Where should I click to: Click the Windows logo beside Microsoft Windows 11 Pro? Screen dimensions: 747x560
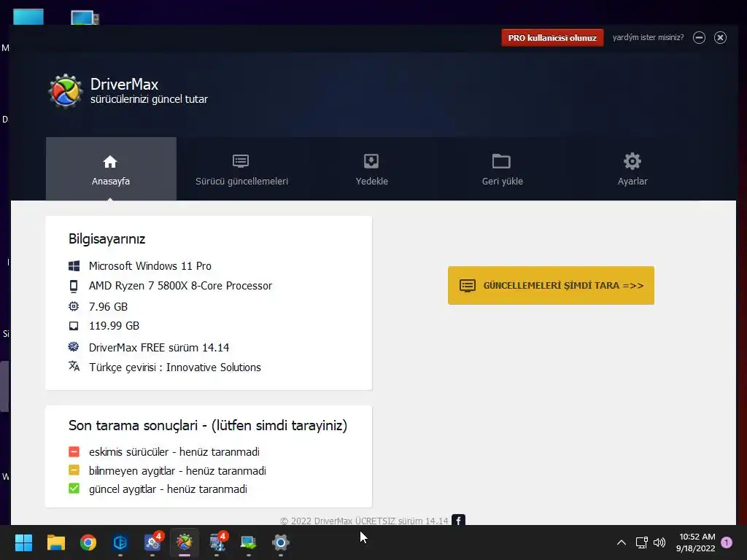(74, 265)
